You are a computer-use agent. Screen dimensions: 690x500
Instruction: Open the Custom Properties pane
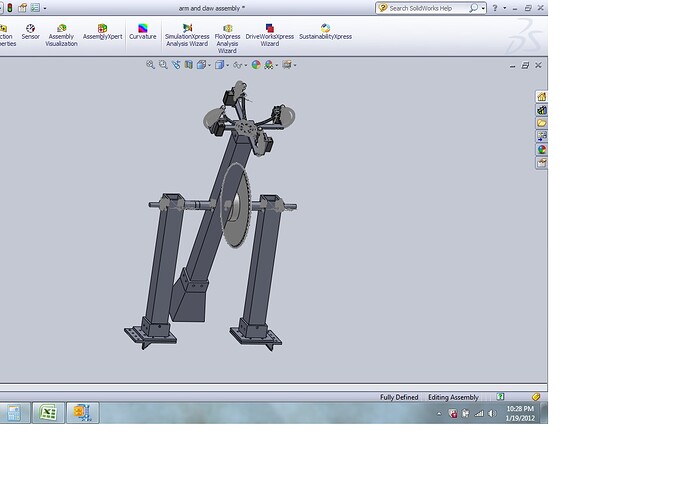tap(542, 163)
